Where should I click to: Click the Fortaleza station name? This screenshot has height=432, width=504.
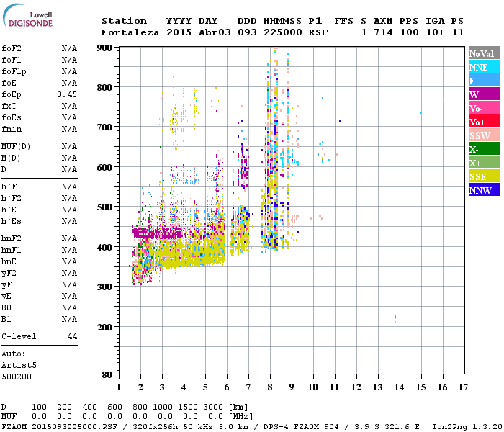coord(130,32)
